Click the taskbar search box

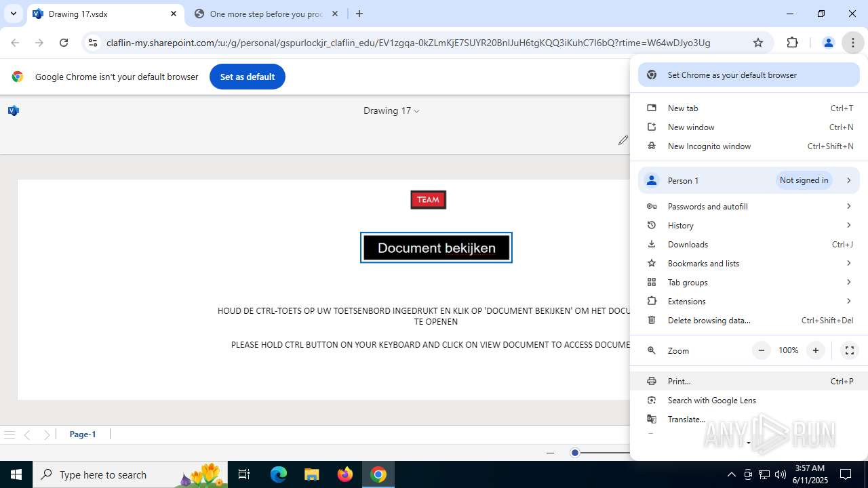132,474
